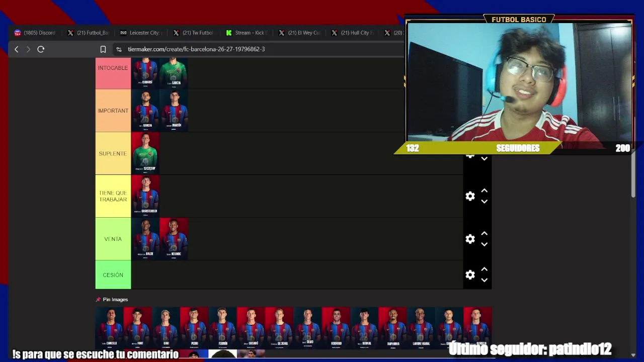This screenshot has height=362, width=644.
Task: Open the Hull City tab
Action: [x=352, y=33]
